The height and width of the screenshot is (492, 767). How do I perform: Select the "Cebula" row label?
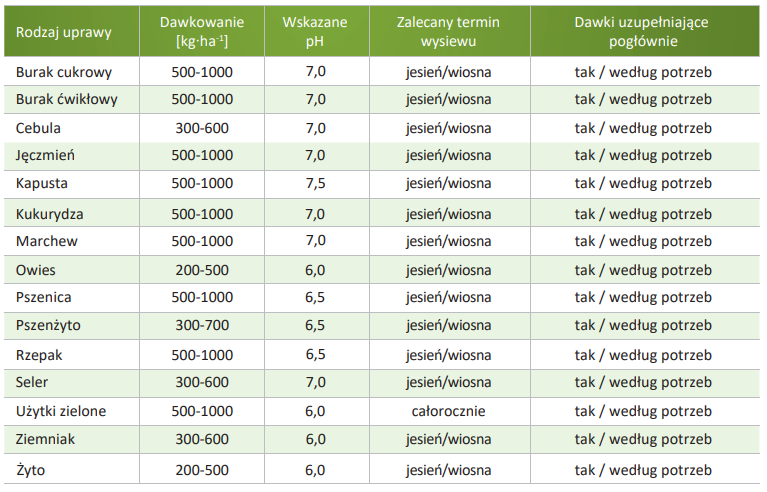point(39,128)
